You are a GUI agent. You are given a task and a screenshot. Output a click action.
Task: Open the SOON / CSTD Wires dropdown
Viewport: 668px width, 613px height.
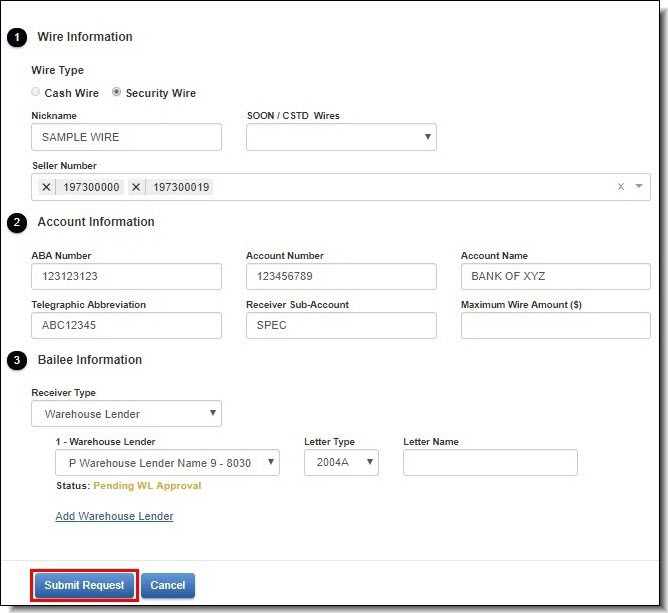341,137
